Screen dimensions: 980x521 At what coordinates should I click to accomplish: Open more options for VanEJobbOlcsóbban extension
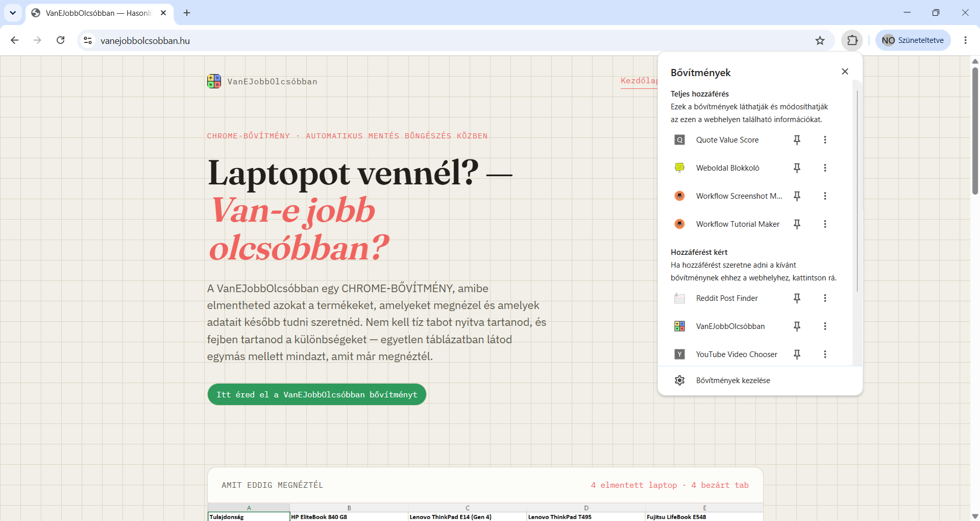click(x=825, y=326)
